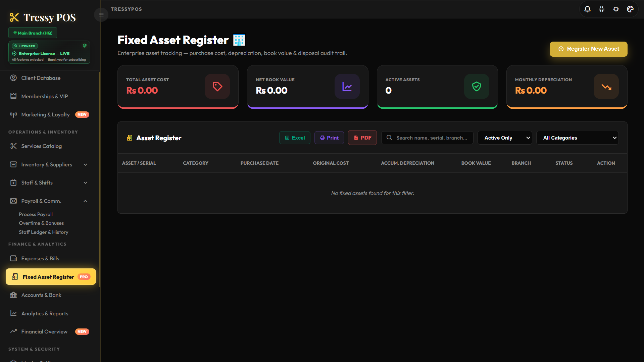Viewport: 644px width, 362px height.
Task: Click the Active Assets shield icon
Action: [x=477, y=87]
